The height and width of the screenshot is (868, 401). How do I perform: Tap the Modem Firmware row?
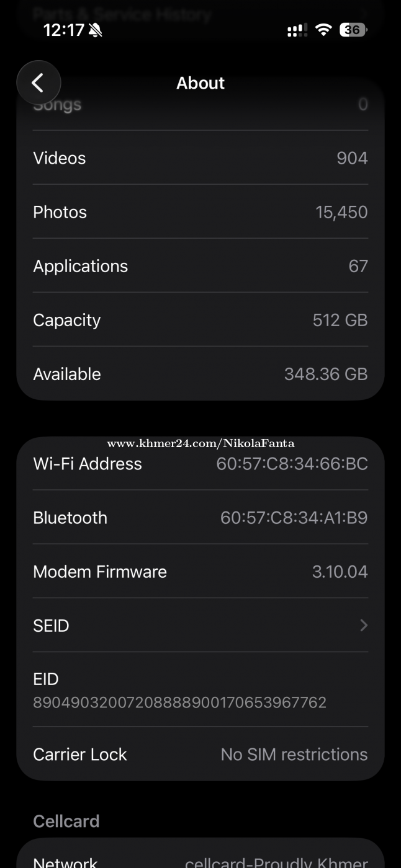[200, 572]
